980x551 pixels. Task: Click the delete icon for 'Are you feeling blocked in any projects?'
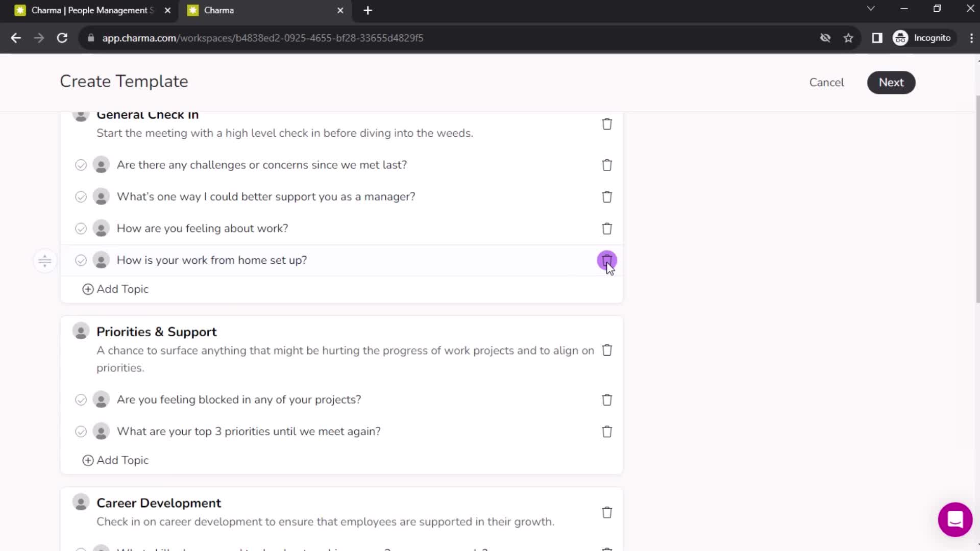click(606, 399)
